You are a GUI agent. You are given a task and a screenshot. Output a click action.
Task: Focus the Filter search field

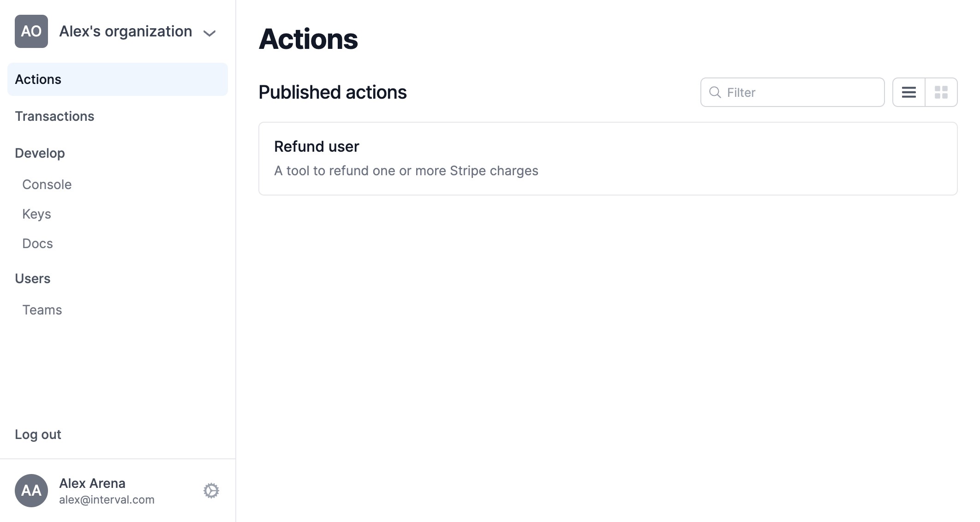point(792,92)
